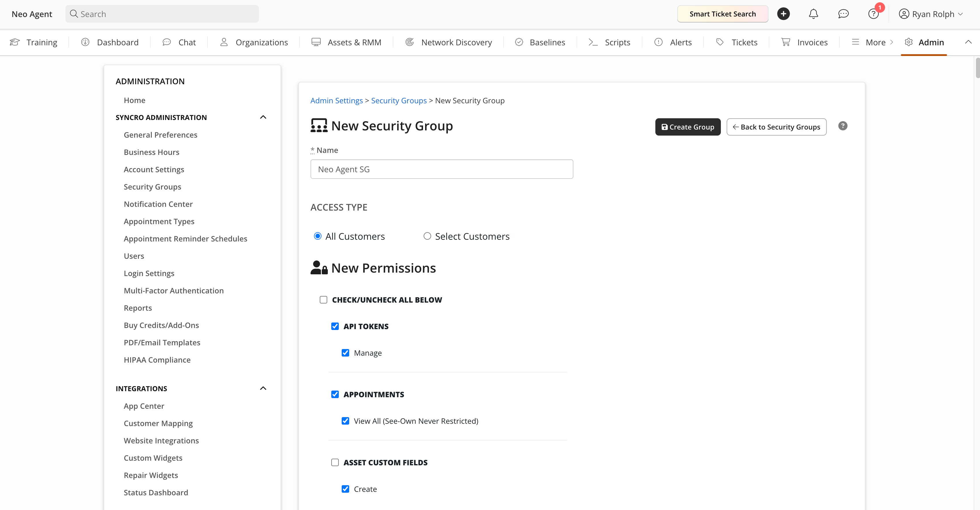Follow the Admin Settings breadcrumb link
The width and height of the screenshot is (980, 510).
(x=337, y=100)
